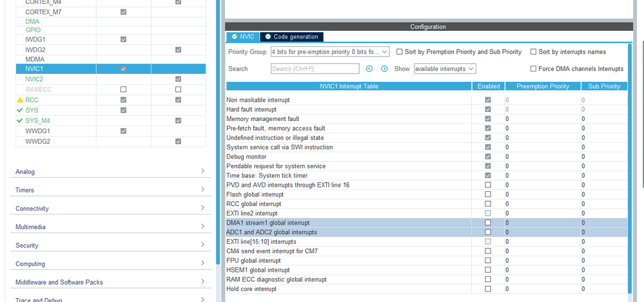Image resolution: width=644 pixels, height=302 pixels.
Task: Enable CM4 send event interrupt checkbox
Action: click(488, 251)
